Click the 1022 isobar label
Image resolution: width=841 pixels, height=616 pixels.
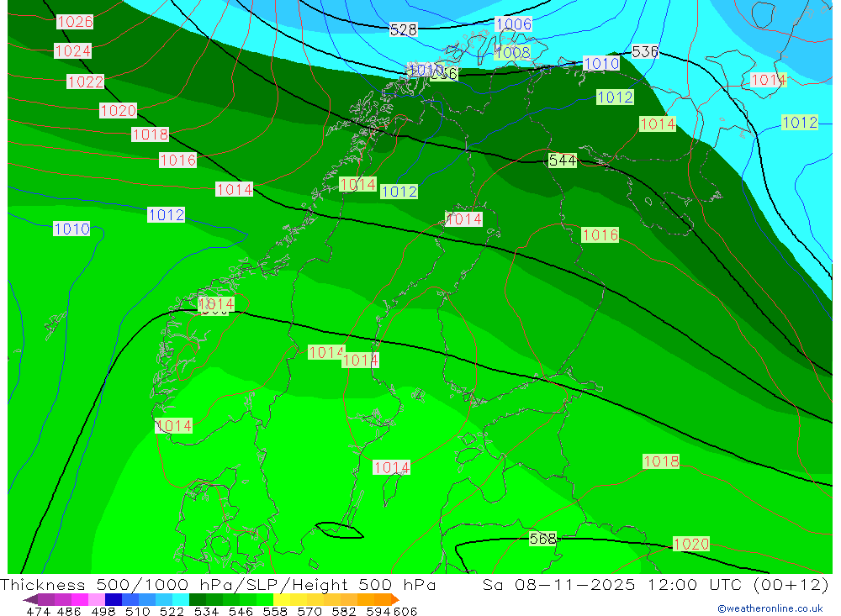click(85, 82)
